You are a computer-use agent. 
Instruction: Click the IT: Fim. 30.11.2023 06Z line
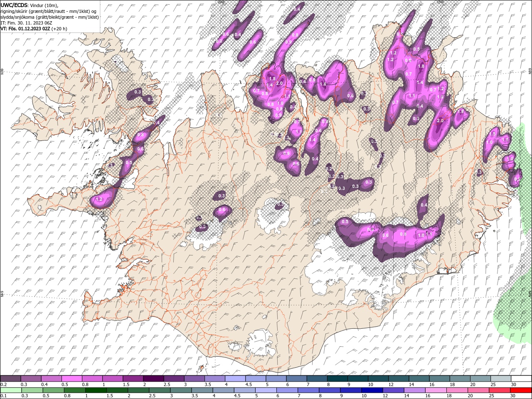[26, 23]
